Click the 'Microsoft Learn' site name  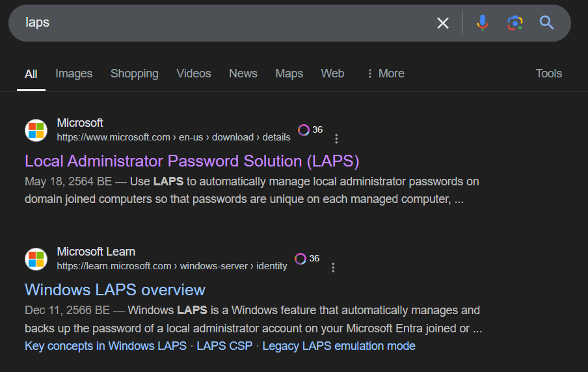pyautogui.click(x=96, y=252)
